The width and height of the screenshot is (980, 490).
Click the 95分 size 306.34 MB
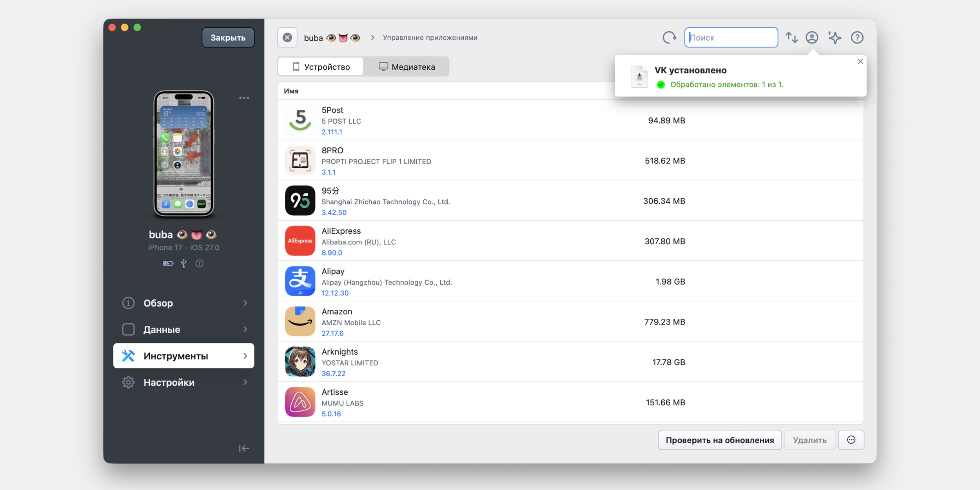(664, 201)
